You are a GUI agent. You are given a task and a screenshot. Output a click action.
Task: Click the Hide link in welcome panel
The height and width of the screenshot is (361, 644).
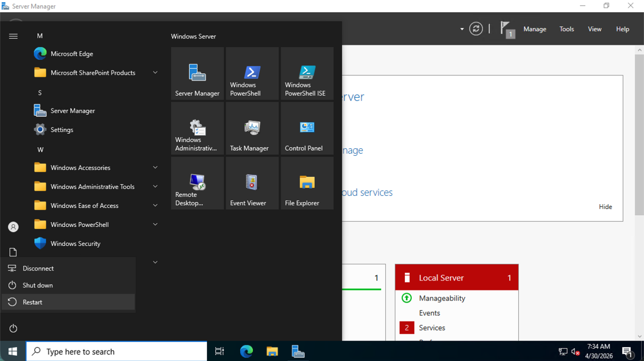(606, 207)
